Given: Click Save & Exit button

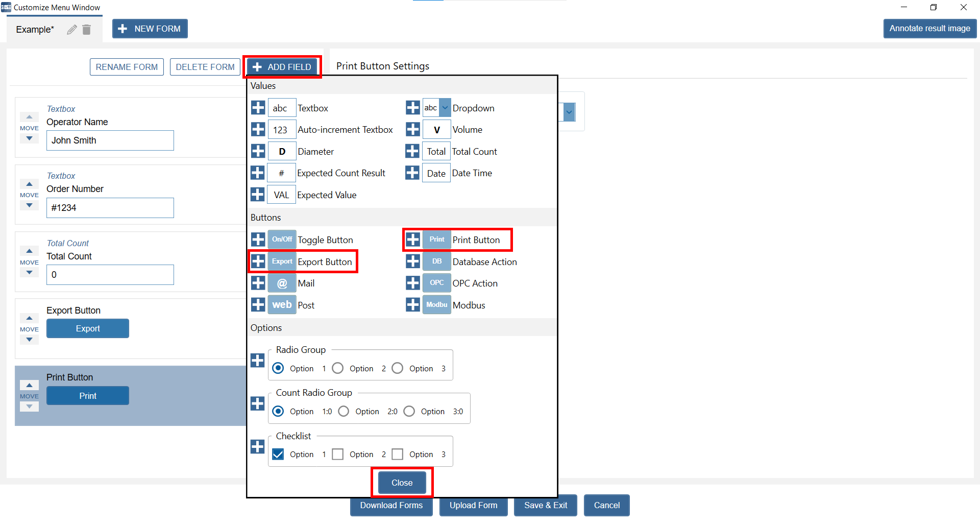Looking at the screenshot, I should 545,505.
